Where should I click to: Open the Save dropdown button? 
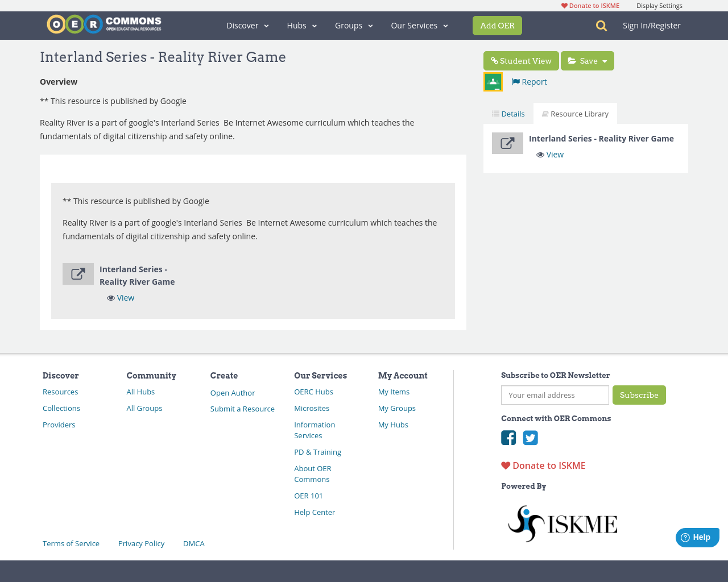[587, 61]
